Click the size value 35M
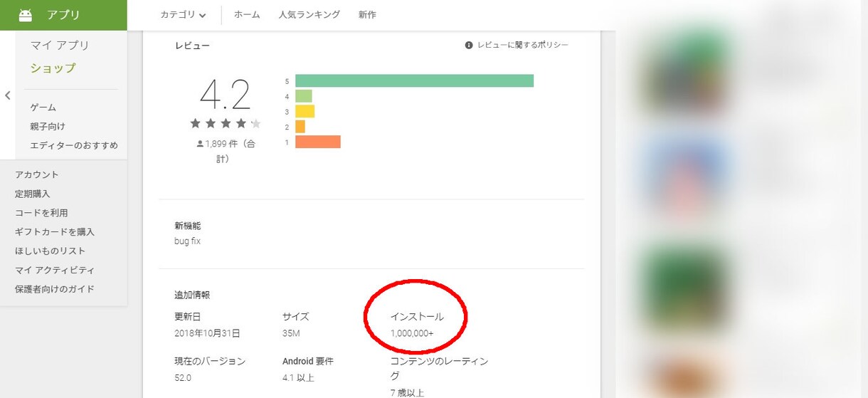 pyautogui.click(x=291, y=333)
